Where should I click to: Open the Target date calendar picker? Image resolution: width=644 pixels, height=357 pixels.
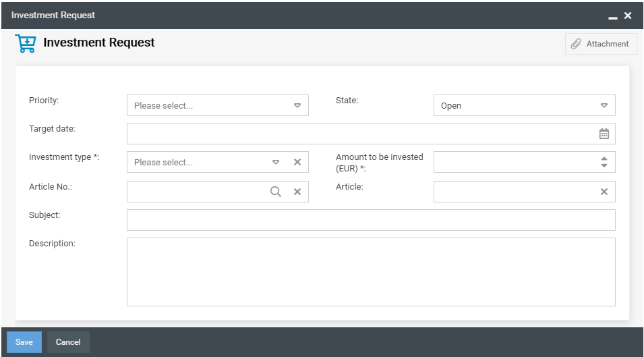pyautogui.click(x=604, y=134)
